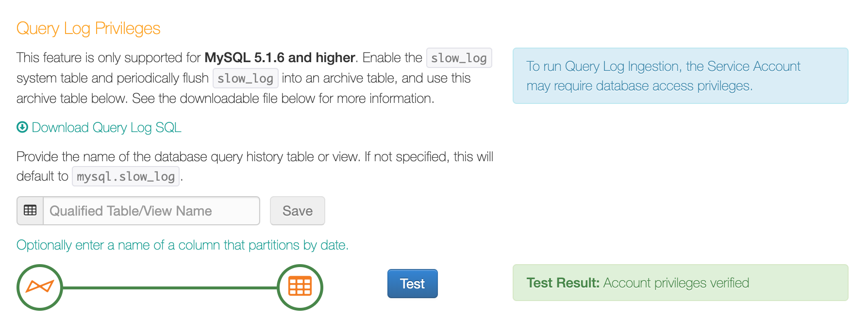This screenshot has width=868, height=336.
Task: Run the blue Test button
Action: pos(413,284)
